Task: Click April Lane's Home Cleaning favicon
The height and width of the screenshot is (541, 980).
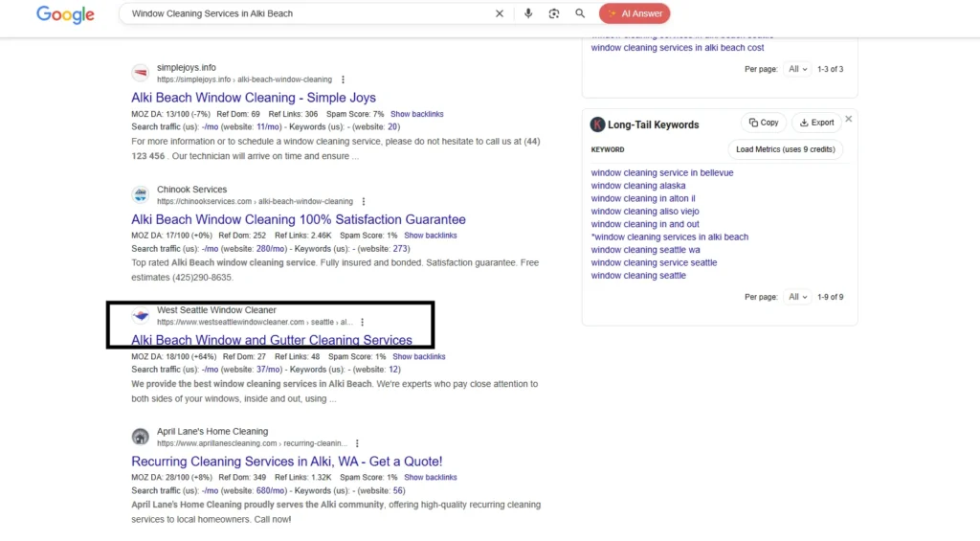Action: point(140,437)
